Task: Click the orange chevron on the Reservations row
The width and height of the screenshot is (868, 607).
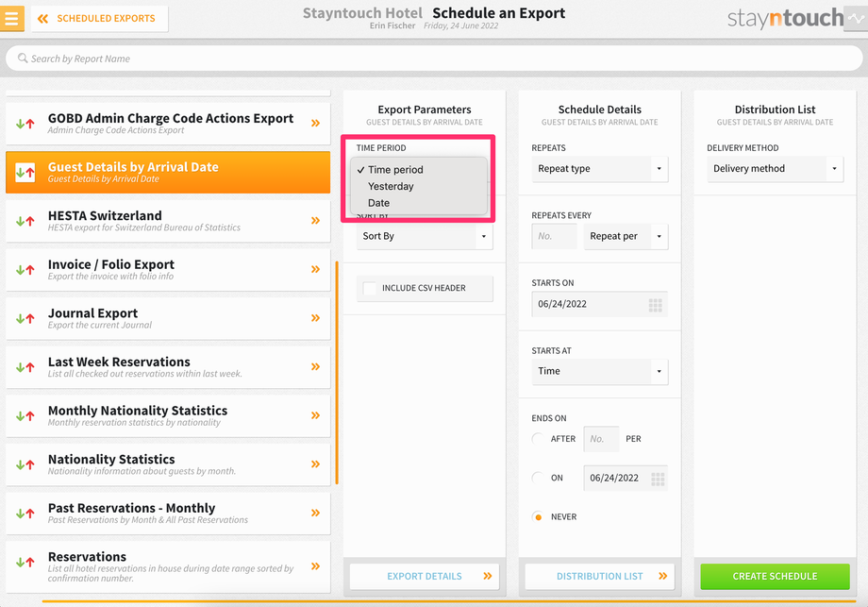Action: 315,566
